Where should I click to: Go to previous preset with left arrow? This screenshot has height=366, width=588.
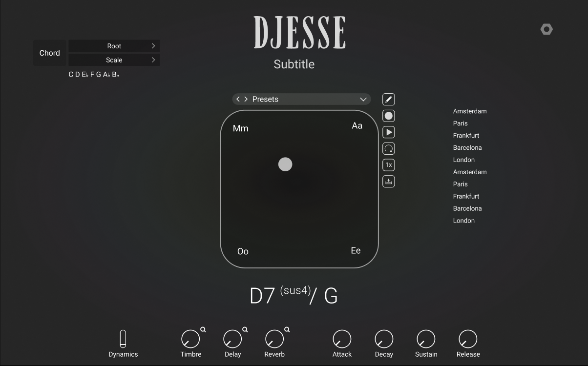click(x=238, y=99)
